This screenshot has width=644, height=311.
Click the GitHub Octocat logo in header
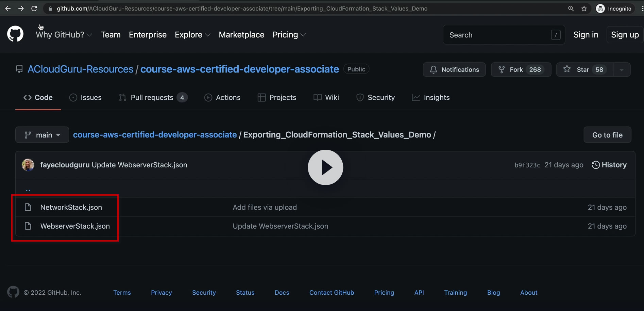[15, 34]
